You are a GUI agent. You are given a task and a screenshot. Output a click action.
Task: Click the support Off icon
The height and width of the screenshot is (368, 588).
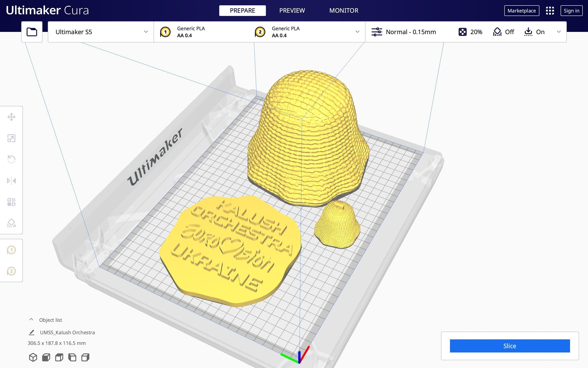pyautogui.click(x=497, y=32)
